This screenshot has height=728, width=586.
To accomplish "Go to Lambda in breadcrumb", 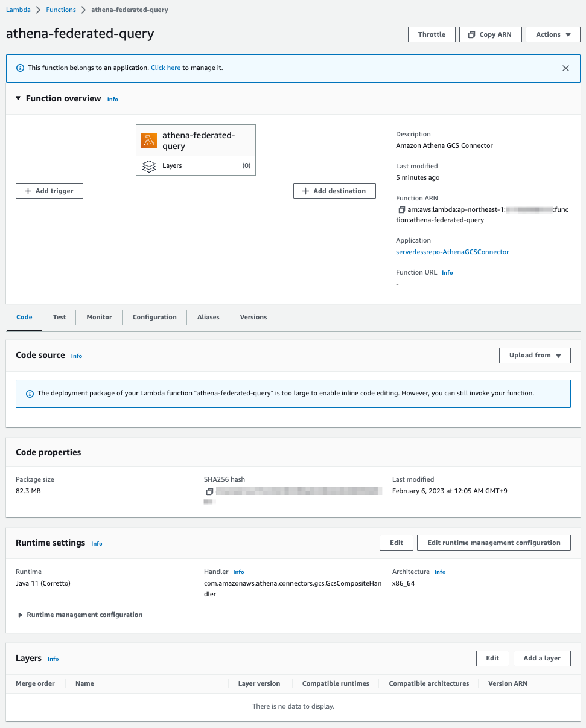I will 18,10.
